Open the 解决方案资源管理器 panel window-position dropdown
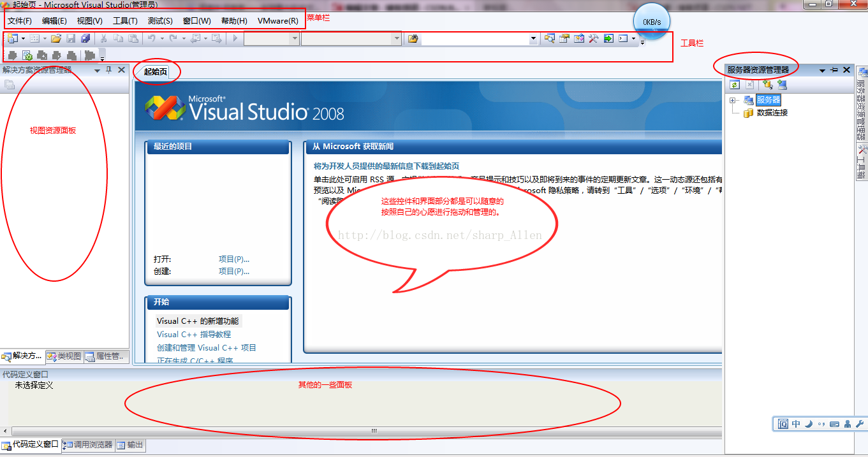The image size is (868, 457). (98, 70)
